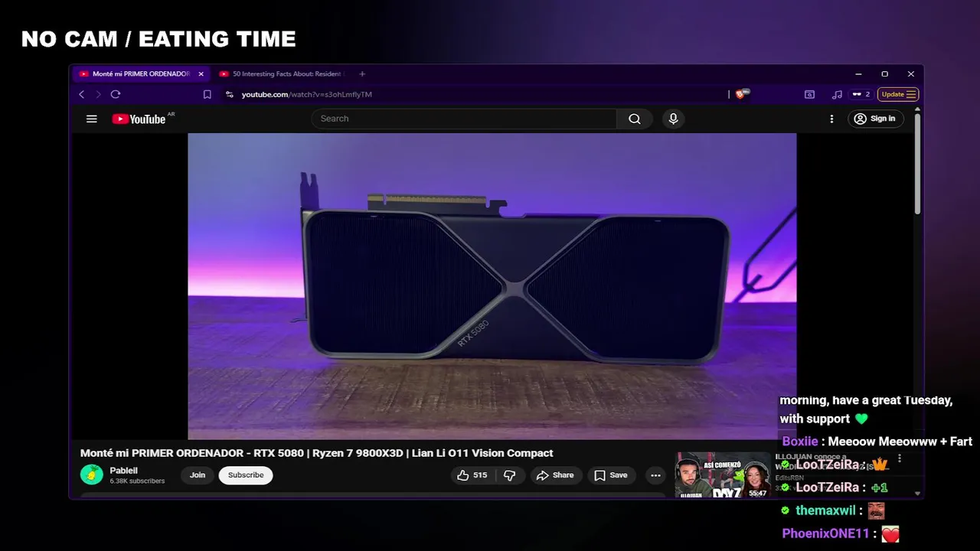This screenshot has width=980, height=551.
Task: Click the scrollbar down arrow at bottom
Action: (917, 494)
